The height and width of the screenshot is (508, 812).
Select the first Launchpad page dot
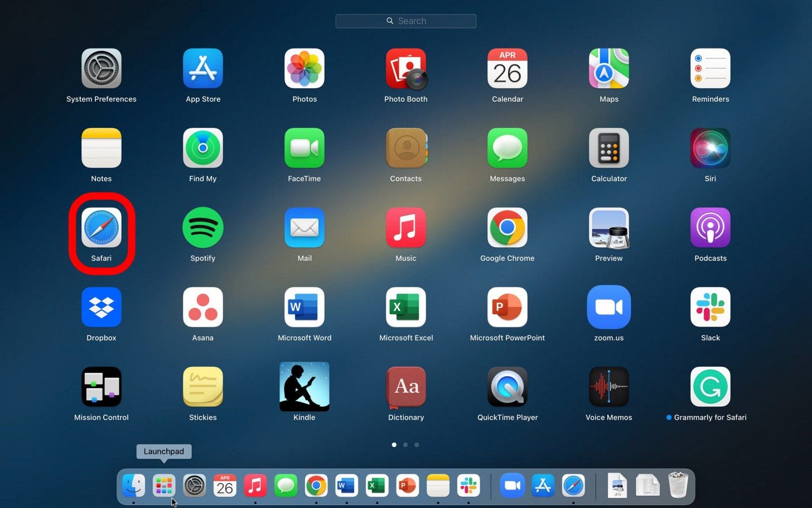394,445
